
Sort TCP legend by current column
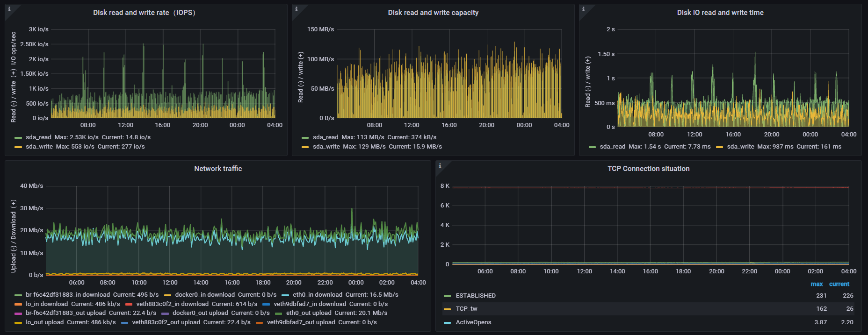pyautogui.click(x=839, y=284)
